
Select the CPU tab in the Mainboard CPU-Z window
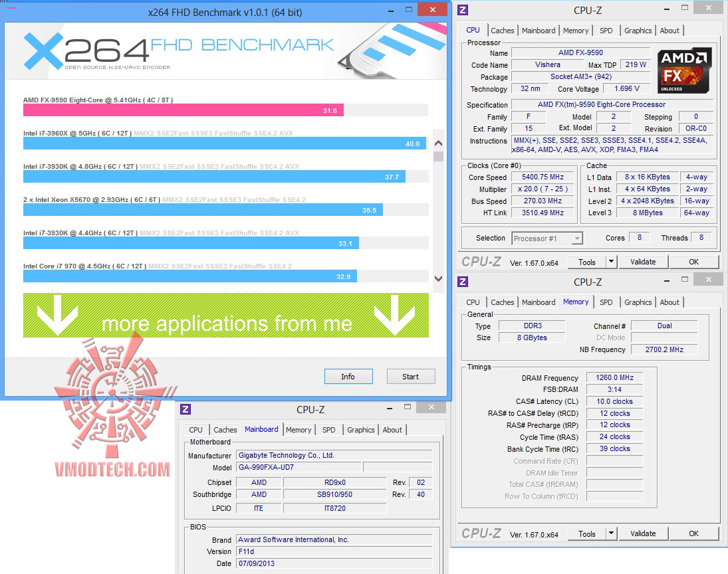click(196, 430)
